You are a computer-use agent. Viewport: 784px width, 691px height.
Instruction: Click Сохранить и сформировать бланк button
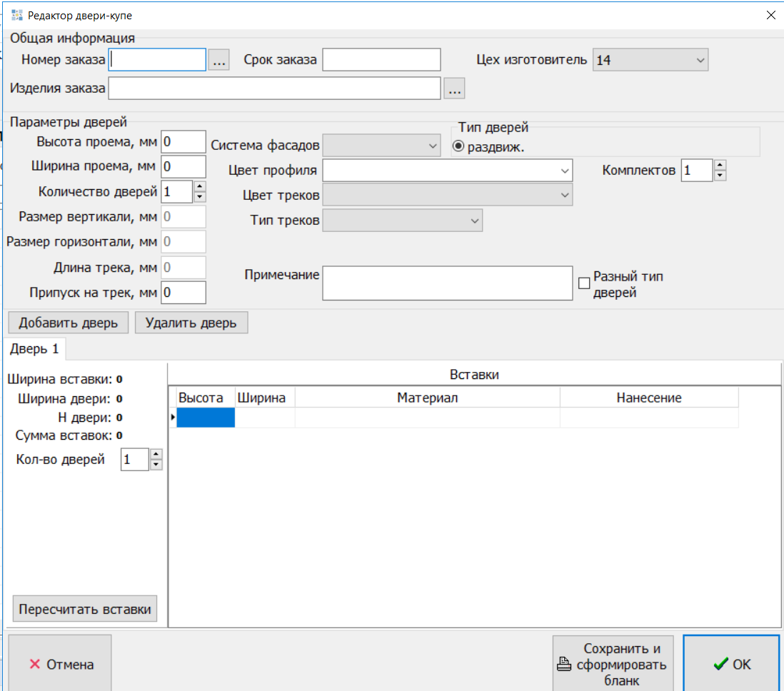pyautogui.click(x=613, y=664)
